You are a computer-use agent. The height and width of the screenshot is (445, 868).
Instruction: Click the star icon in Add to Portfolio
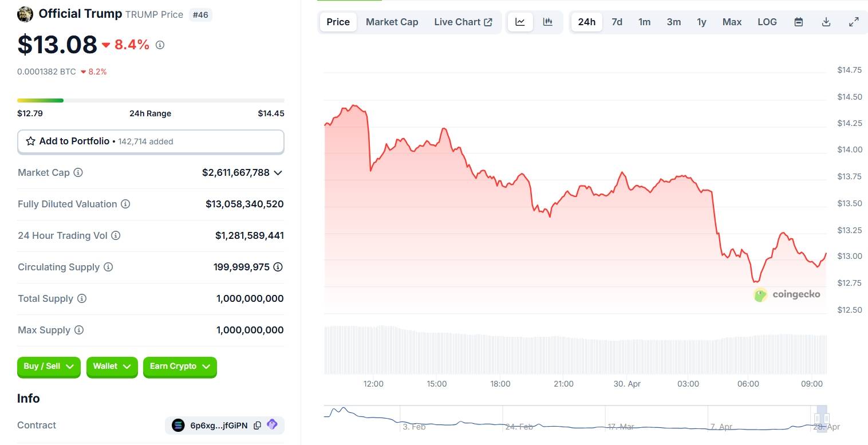pyautogui.click(x=31, y=141)
